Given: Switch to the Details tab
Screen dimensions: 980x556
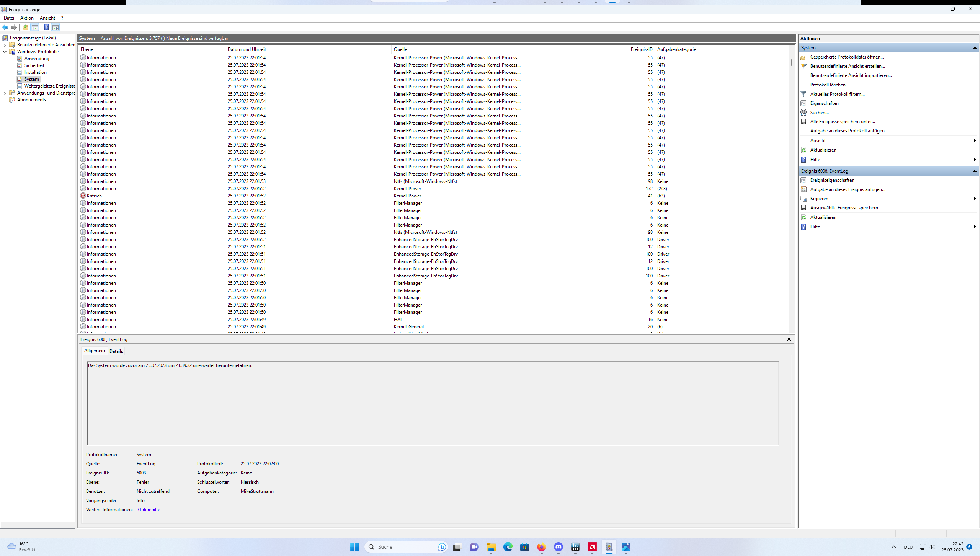Looking at the screenshot, I should coord(116,351).
